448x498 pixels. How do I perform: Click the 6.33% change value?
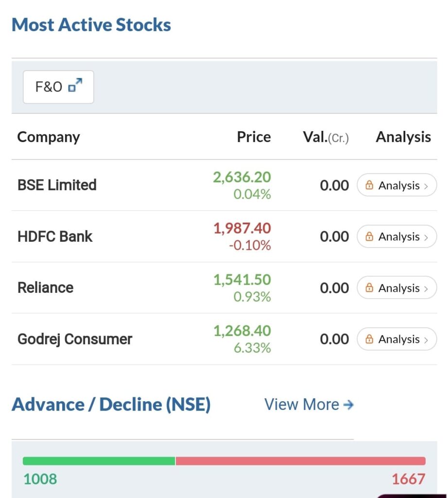click(x=252, y=348)
